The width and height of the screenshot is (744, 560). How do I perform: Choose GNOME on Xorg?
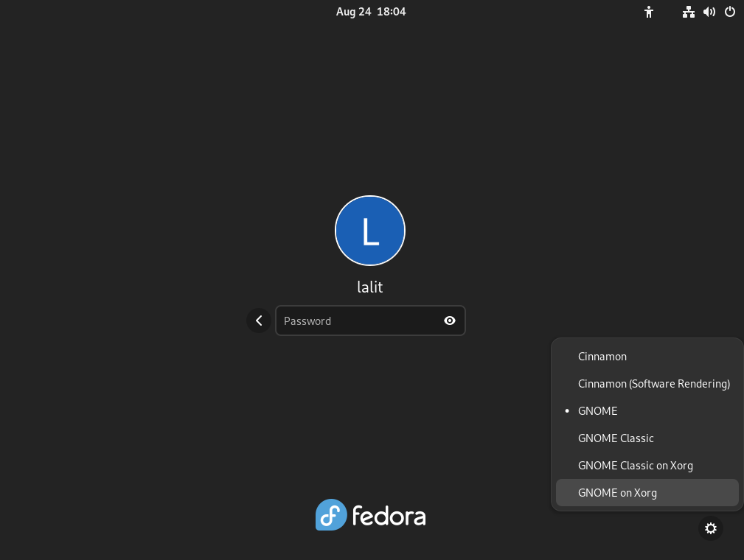(617, 492)
